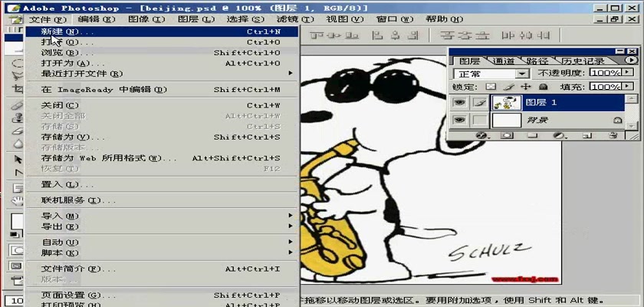
Task: Select the Blur drop tool
Action: [17, 144]
